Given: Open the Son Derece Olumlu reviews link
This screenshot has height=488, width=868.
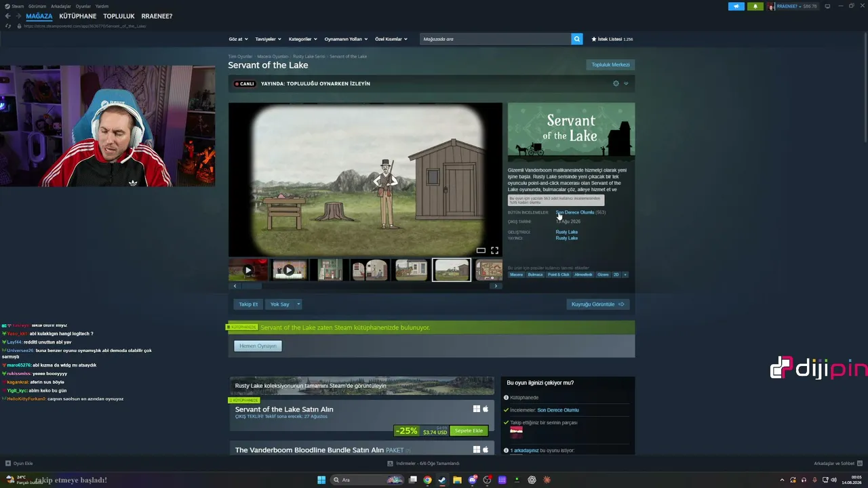Looking at the screenshot, I should click(575, 212).
